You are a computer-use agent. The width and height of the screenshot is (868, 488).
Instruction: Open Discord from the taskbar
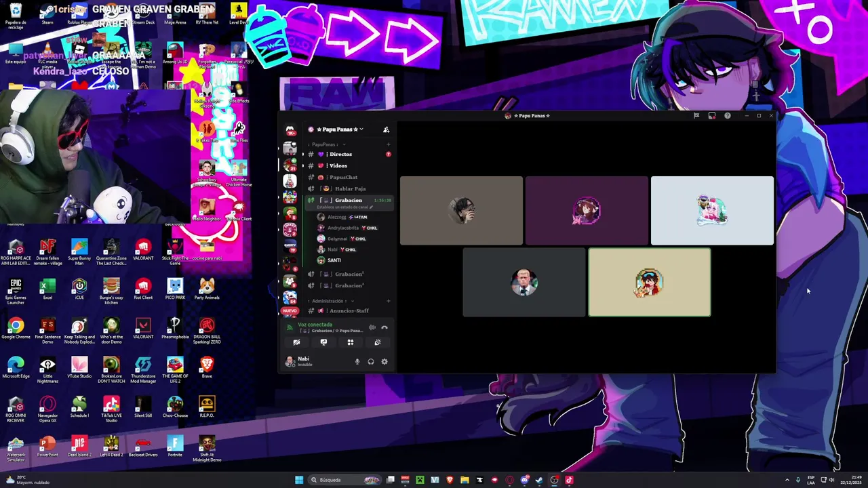pyautogui.click(x=524, y=480)
